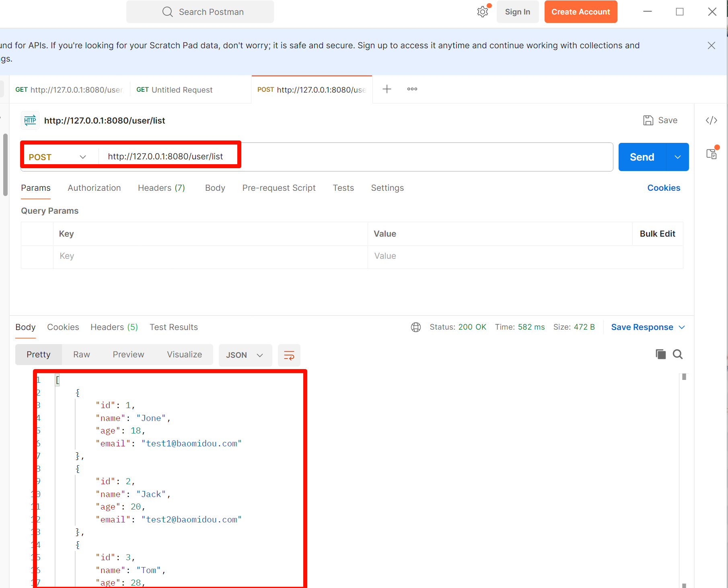Open the right sidebar info panel icon

tap(711, 154)
